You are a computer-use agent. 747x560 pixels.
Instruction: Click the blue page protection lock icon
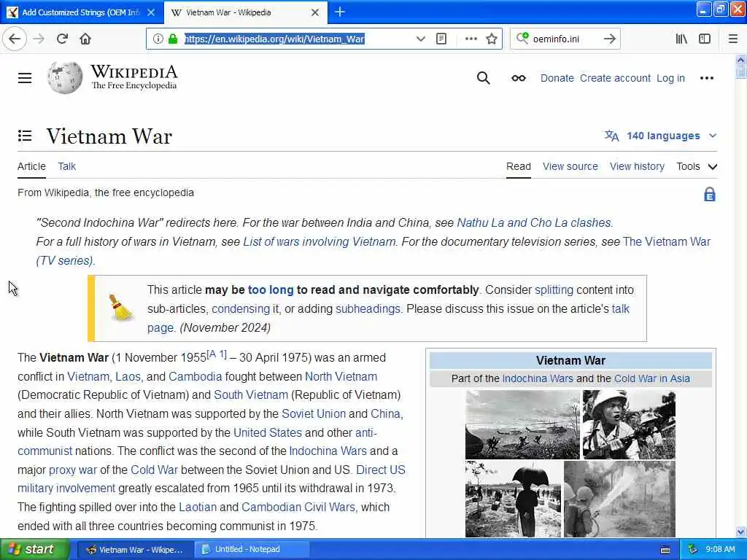[709, 194]
